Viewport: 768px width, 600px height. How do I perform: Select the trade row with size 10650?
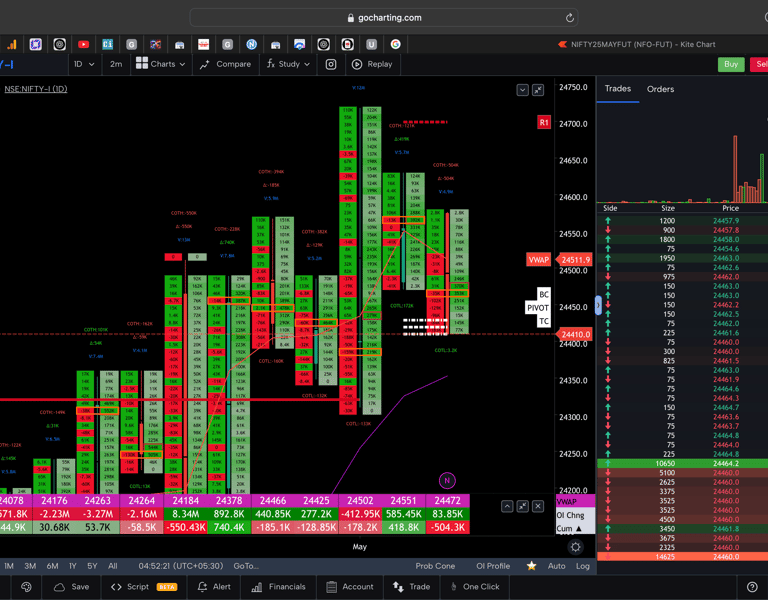tap(682, 463)
